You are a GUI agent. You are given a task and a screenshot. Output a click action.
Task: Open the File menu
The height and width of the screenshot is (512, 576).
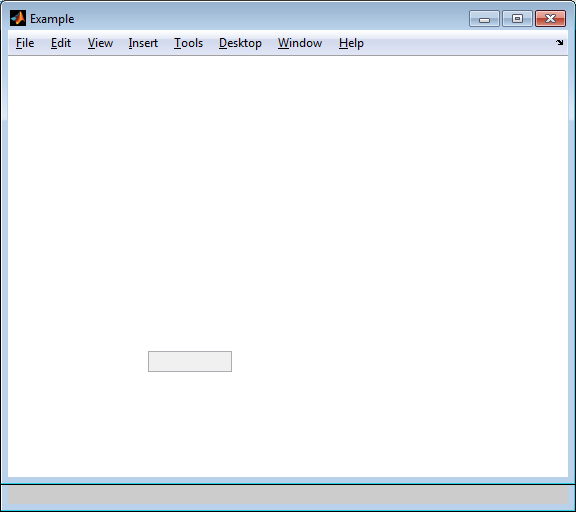tap(25, 43)
